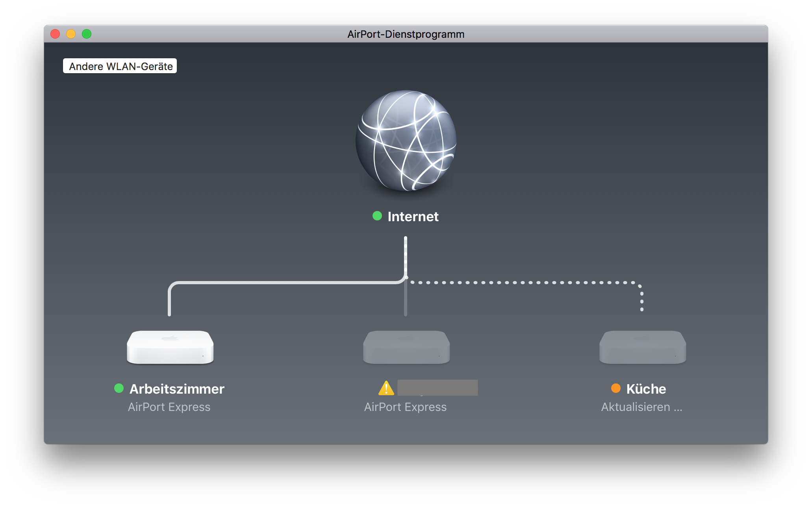The height and width of the screenshot is (507, 812).
Task: Click the green status dot beside Arbeitszimmer
Action: click(x=119, y=388)
